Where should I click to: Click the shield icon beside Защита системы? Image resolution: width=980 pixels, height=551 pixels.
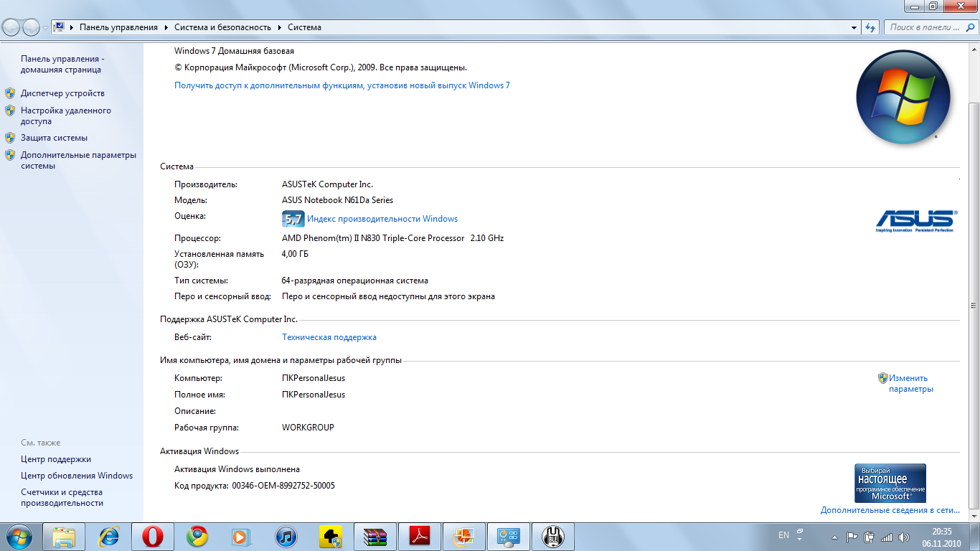(10, 138)
